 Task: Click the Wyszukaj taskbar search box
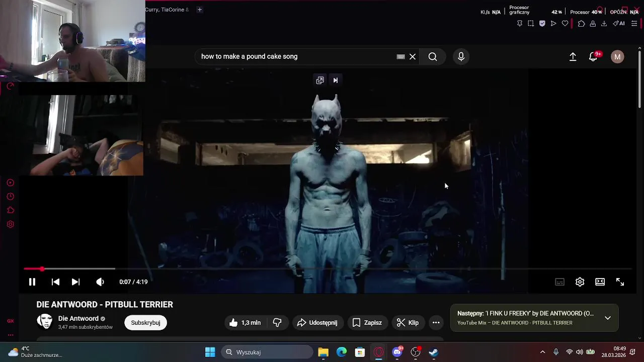267,352
